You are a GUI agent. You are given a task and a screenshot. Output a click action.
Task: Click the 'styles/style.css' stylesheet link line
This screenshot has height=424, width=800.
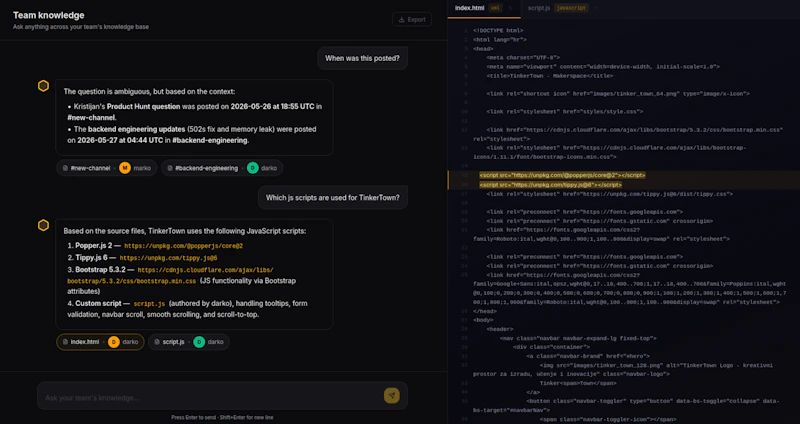pos(565,112)
